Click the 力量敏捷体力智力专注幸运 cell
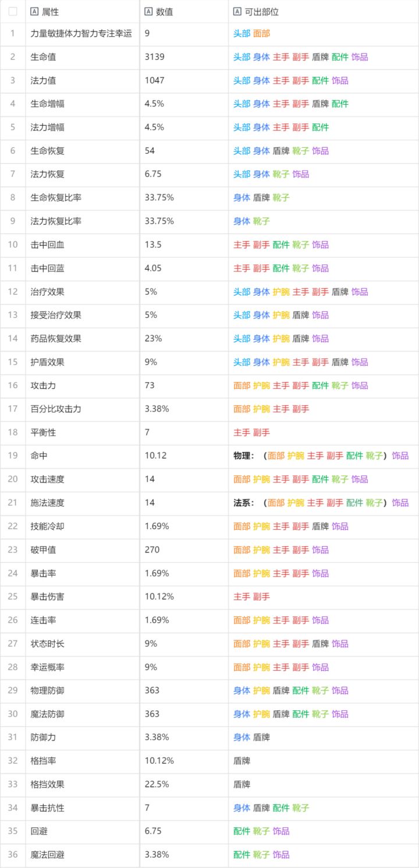The width and height of the screenshot is (419, 868). click(83, 34)
